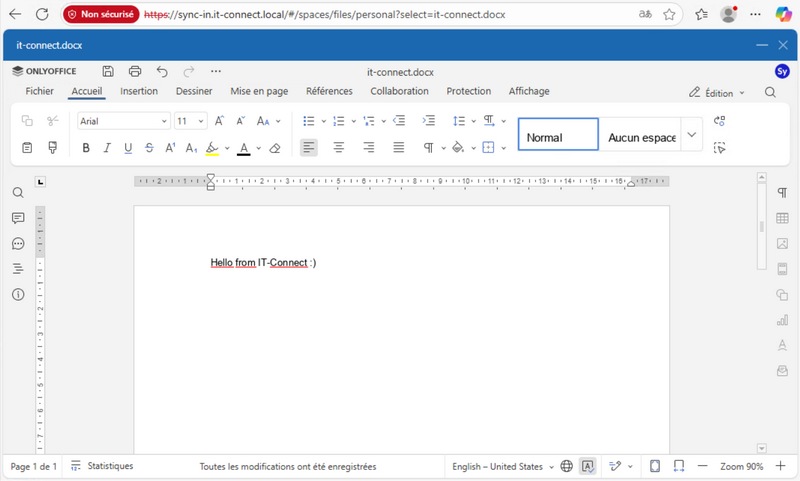Toggle spell checking in status bar
Screen dimensions: 800x481
click(x=588, y=466)
